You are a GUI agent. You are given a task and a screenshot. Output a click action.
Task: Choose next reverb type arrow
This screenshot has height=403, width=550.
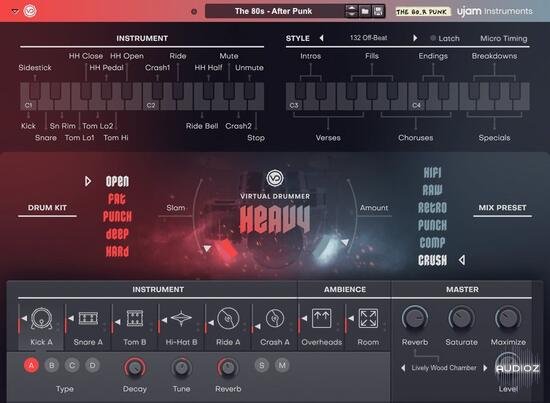pyautogui.click(x=485, y=368)
